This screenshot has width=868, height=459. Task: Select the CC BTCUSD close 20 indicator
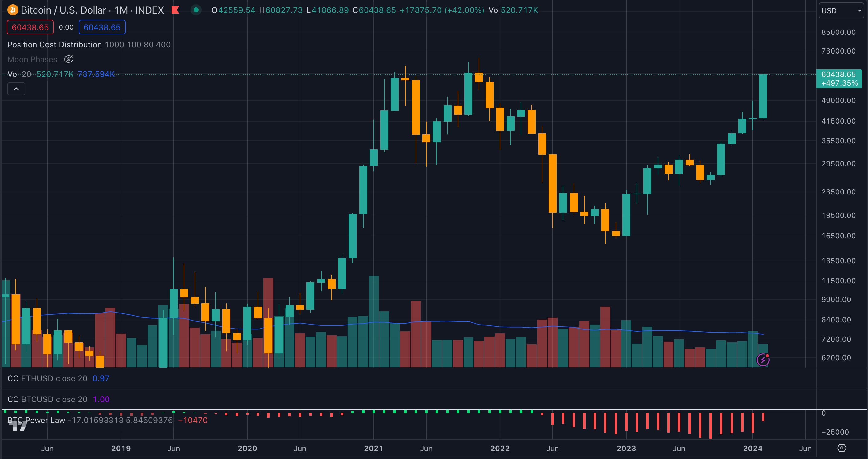47,399
